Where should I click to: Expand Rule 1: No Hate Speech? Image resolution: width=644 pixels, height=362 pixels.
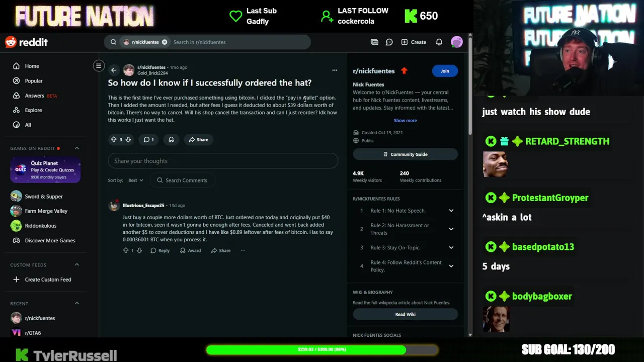point(405,211)
